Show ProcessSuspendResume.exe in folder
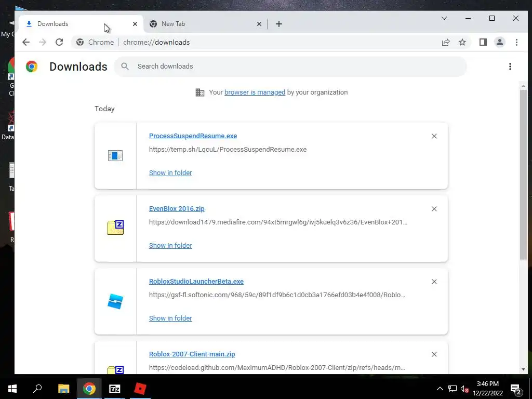 (x=170, y=172)
